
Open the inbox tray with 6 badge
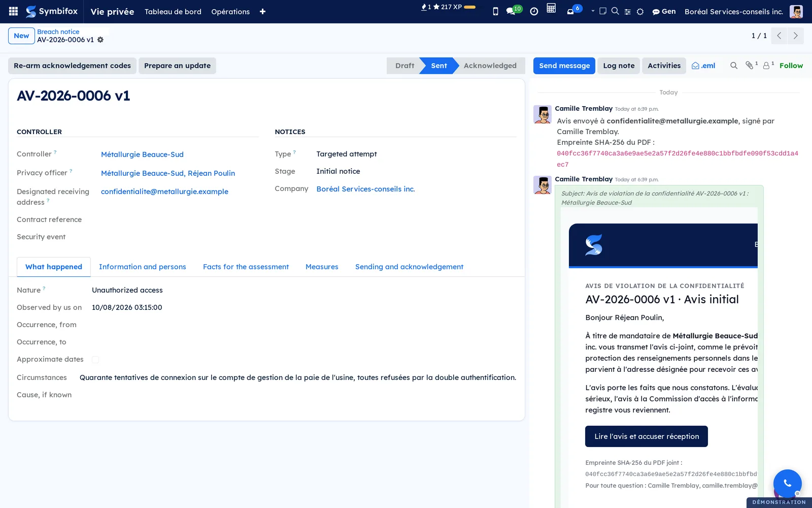pyautogui.click(x=574, y=10)
